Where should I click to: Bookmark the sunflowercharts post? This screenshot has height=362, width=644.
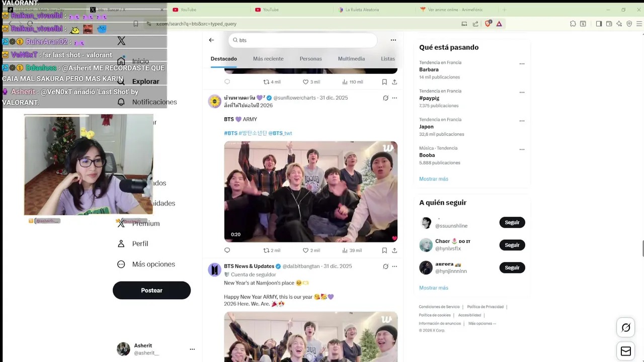point(384,250)
